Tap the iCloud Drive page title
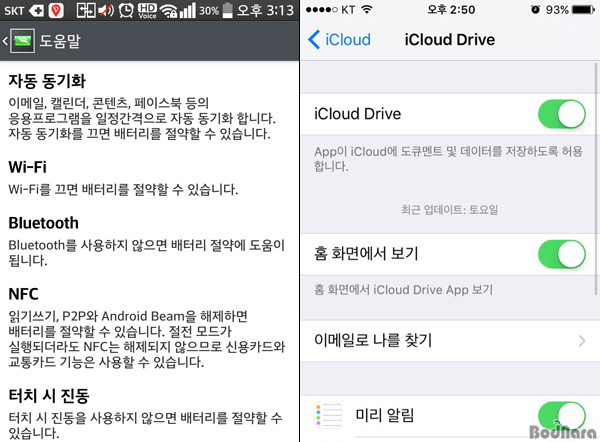600x442 pixels. (x=450, y=39)
